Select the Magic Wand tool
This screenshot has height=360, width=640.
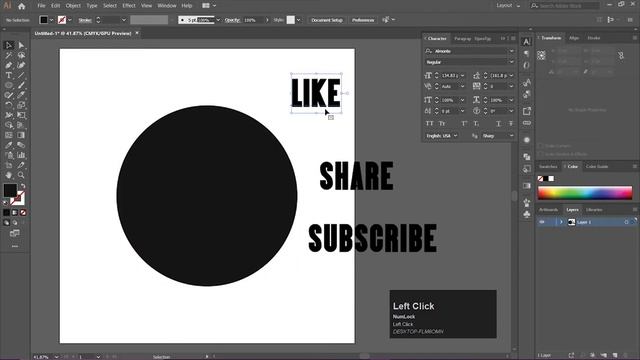pos(9,55)
